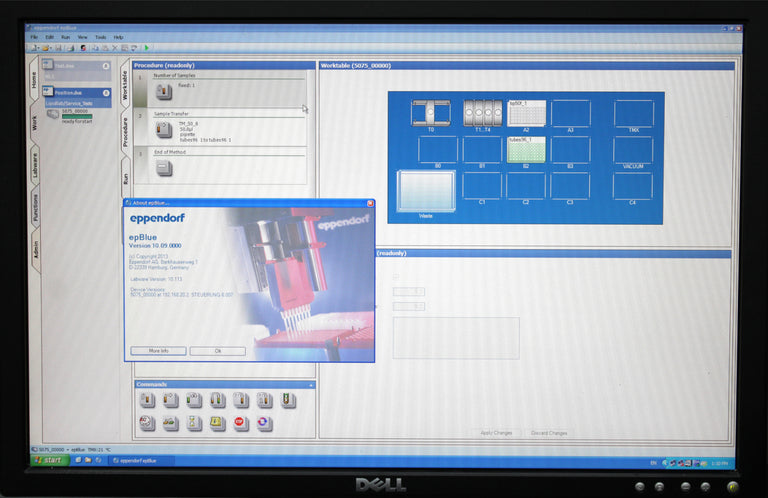Open the Tools menu
This screenshot has height=498, width=768.
[x=100, y=37]
